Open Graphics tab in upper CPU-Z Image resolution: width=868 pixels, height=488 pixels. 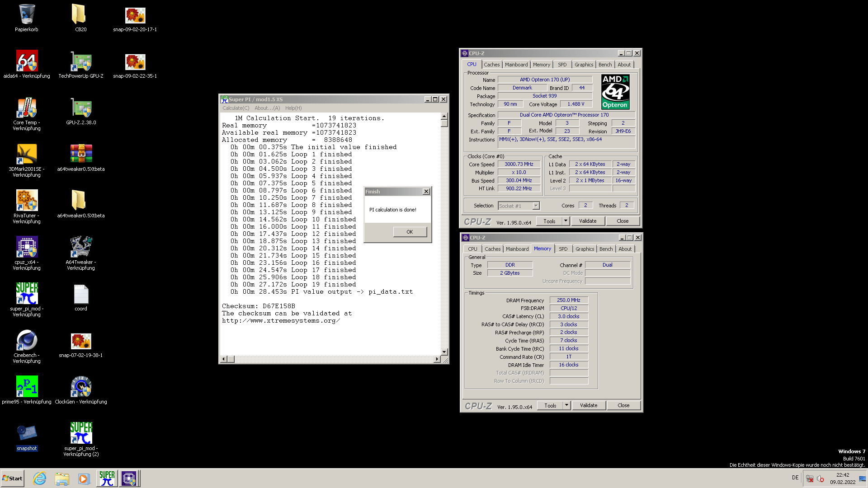584,65
